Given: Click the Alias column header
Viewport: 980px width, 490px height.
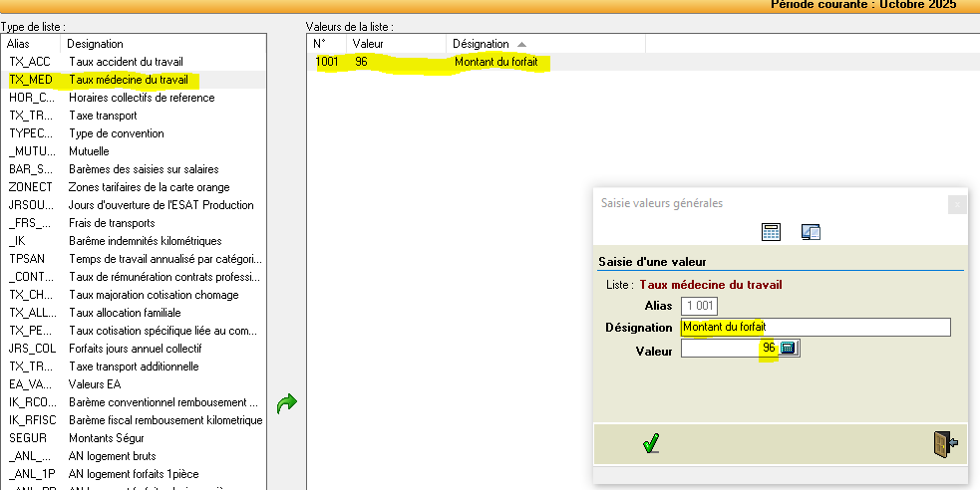Looking at the screenshot, I should (x=32, y=44).
